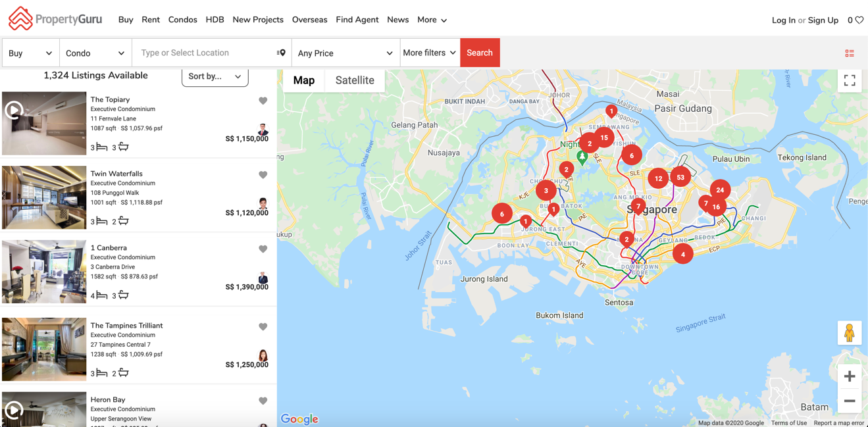This screenshot has height=427, width=868.
Task: Go to Find Agent page
Action: [x=357, y=20]
